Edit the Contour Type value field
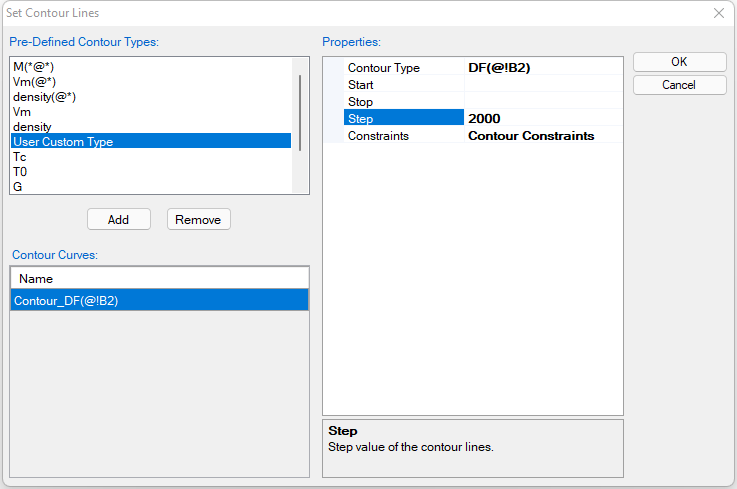 [543, 68]
